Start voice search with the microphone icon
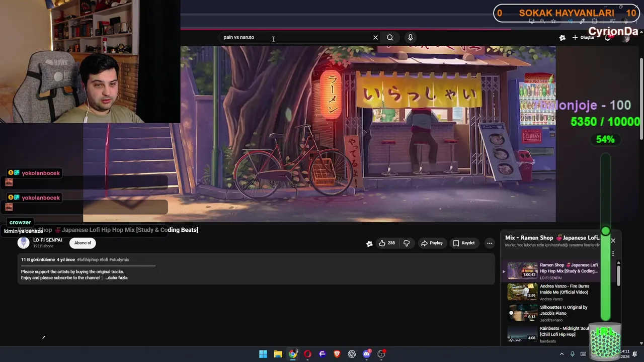This screenshot has width=644, height=362. coord(411,37)
